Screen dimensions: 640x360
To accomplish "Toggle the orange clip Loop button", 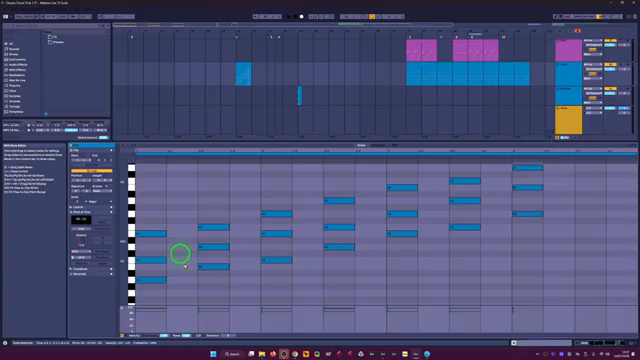I will point(91,171).
